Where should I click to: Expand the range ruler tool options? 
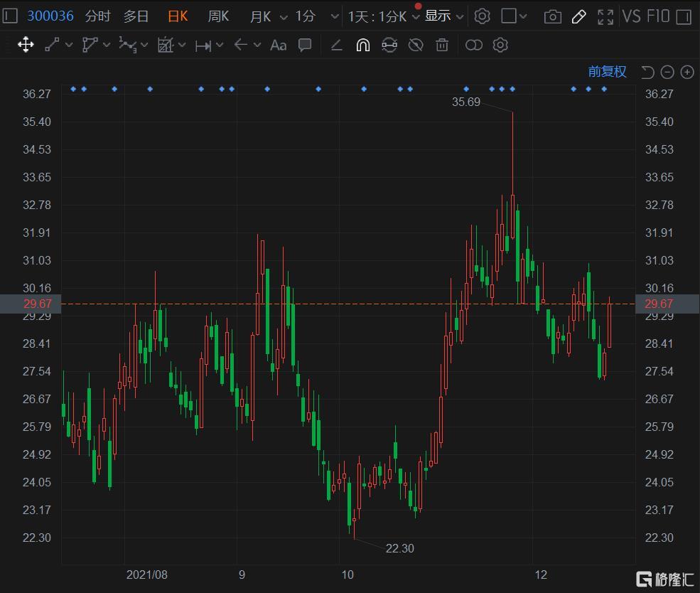(220, 45)
